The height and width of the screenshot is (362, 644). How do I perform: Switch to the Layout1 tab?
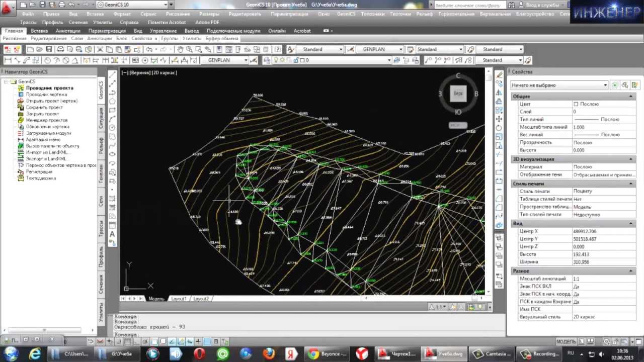179,299
